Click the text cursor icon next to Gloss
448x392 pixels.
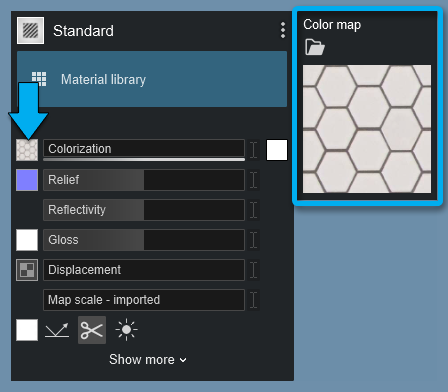click(x=254, y=240)
